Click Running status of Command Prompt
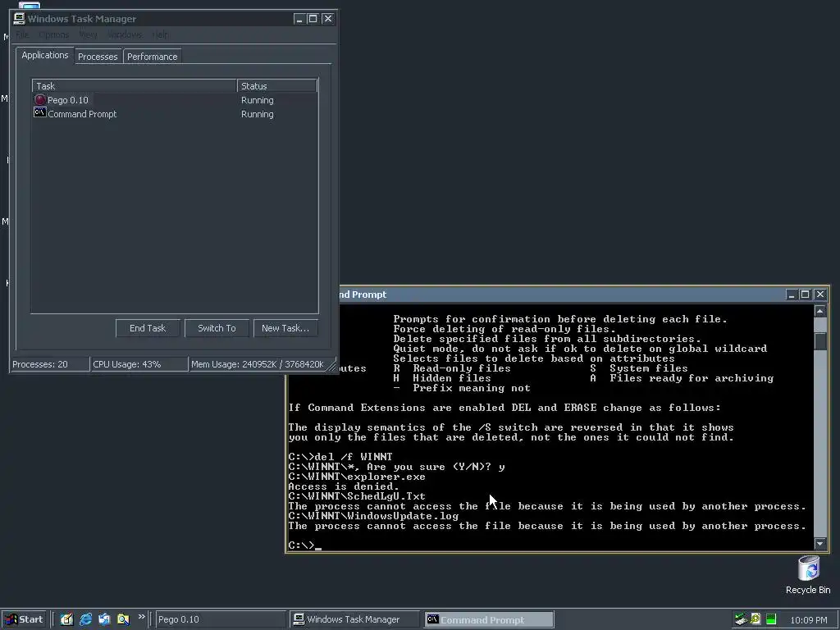This screenshot has width=840, height=630. click(x=257, y=114)
